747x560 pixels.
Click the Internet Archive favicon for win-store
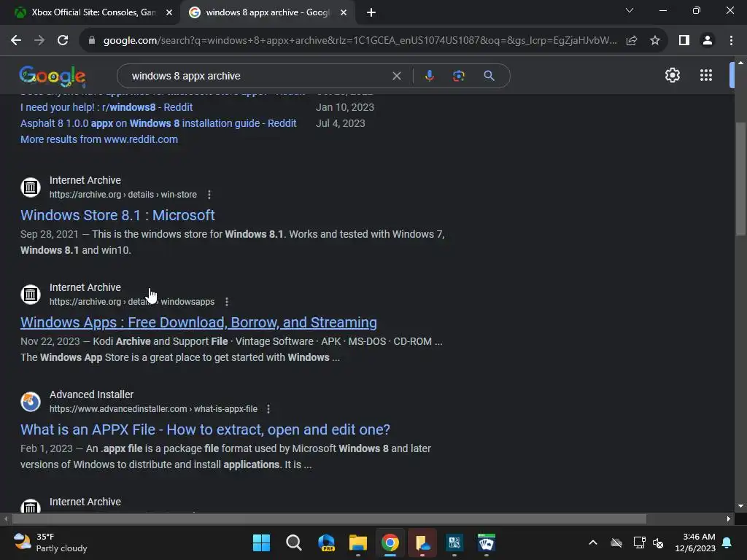pos(31,187)
